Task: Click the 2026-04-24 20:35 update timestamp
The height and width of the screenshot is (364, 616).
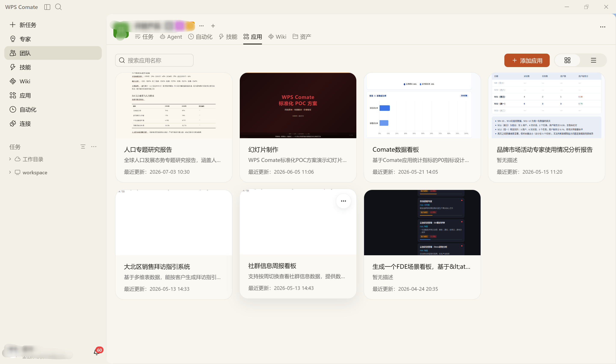Action: 418,289
